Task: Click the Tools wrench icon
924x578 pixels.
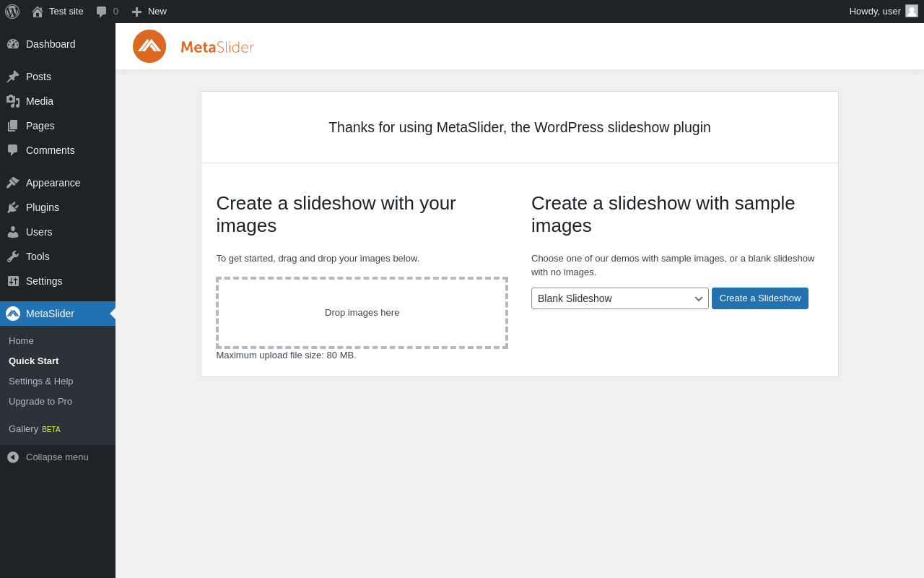Action: point(13,256)
